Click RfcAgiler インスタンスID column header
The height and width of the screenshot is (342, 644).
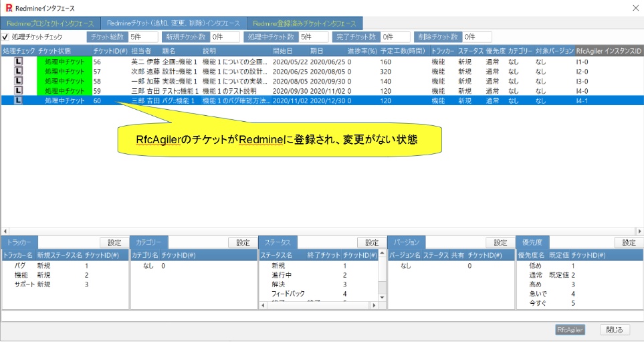tap(609, 52)
